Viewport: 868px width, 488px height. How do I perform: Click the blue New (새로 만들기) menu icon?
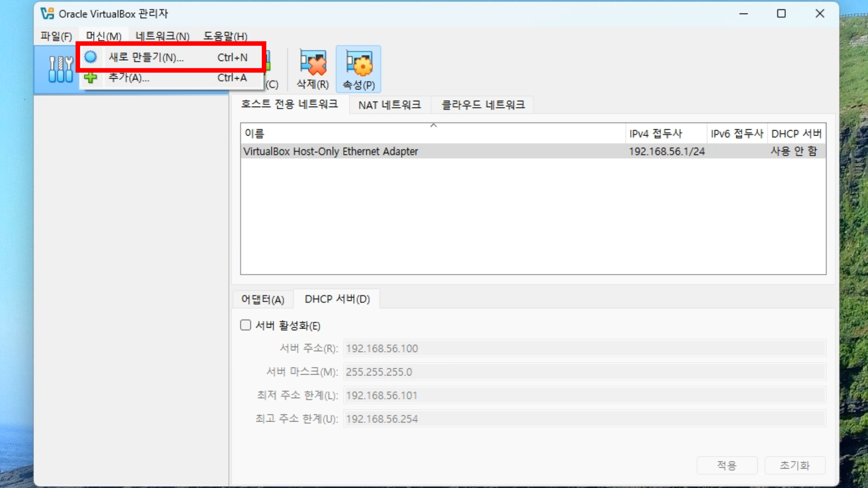click(x=91, y=57)
